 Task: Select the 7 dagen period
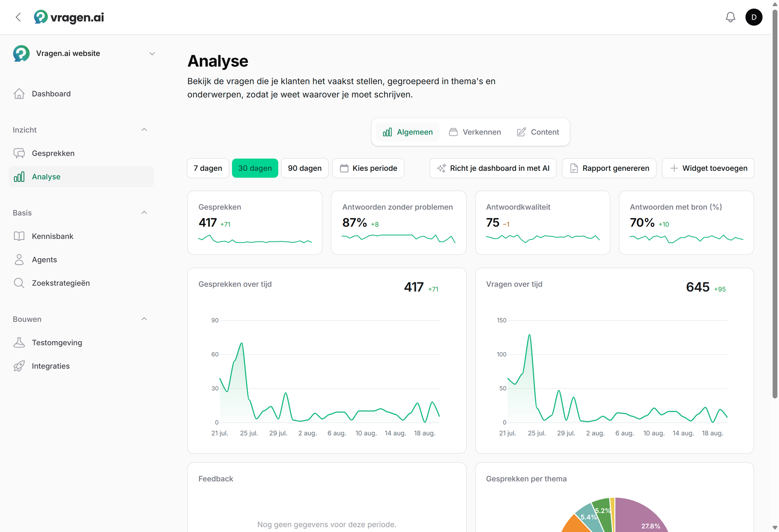point(208,168)
